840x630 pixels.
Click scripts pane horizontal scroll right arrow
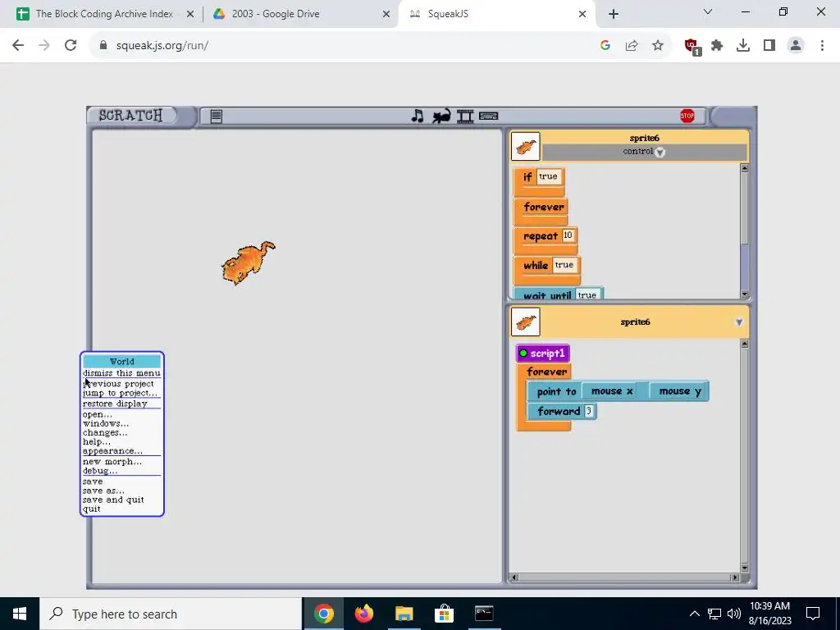[735, 577]
